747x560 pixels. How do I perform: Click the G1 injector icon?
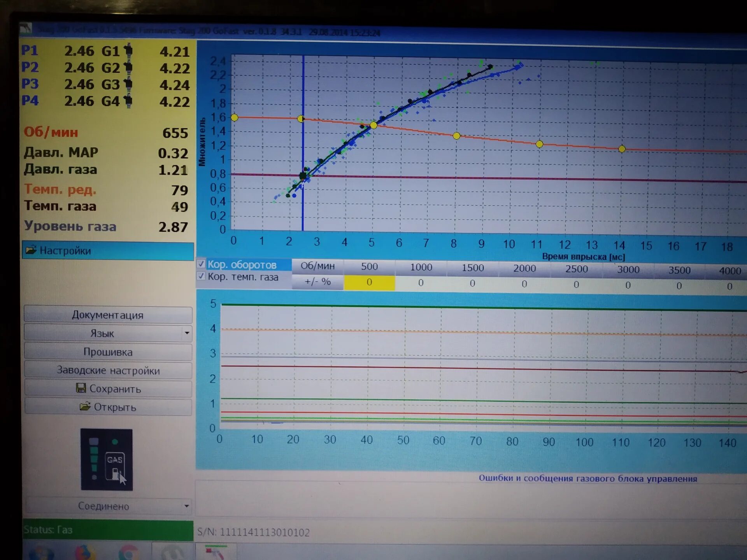[x=128, y=51]
